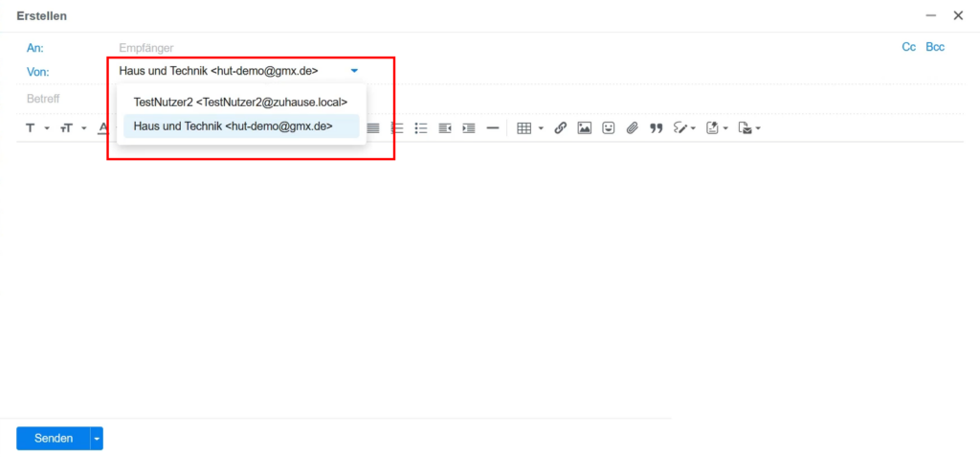Viewport: 980px width, 457px height.
Task: Select TestNutzer2 sender address
Action: pos(240,103)
